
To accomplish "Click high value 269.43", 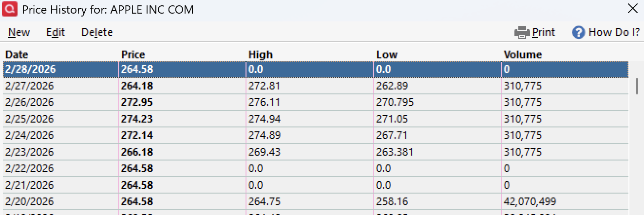I will click(x=265, y=152).
